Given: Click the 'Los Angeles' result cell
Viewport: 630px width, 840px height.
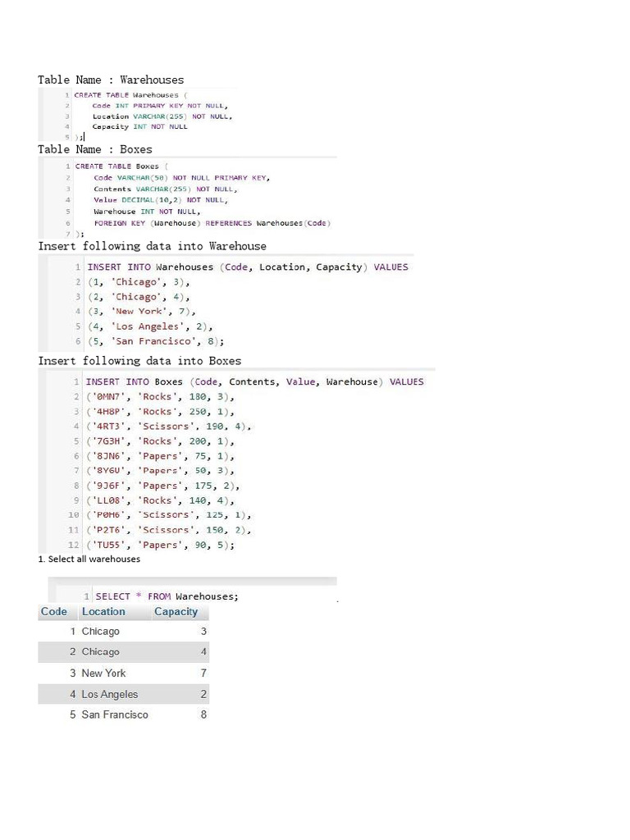Looking at the screenshot, I should 110,694.
